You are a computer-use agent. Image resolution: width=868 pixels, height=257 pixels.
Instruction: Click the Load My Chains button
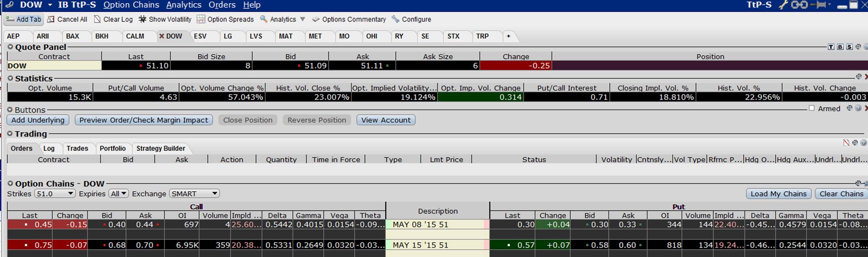click(779, 194)
